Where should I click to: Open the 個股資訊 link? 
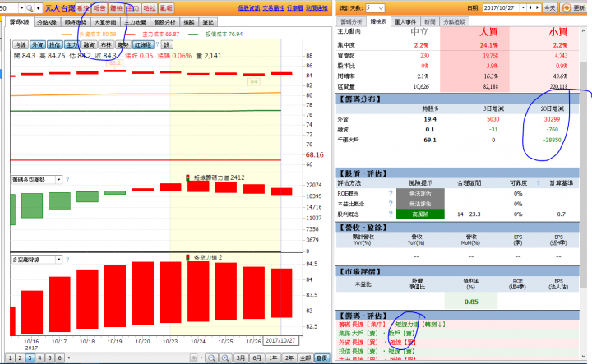point(249,8)
